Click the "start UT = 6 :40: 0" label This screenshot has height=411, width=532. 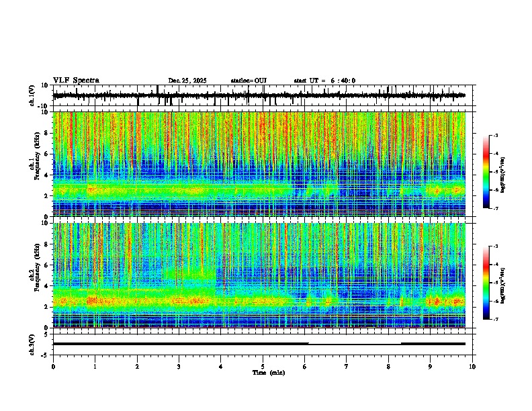click(324, 81)
